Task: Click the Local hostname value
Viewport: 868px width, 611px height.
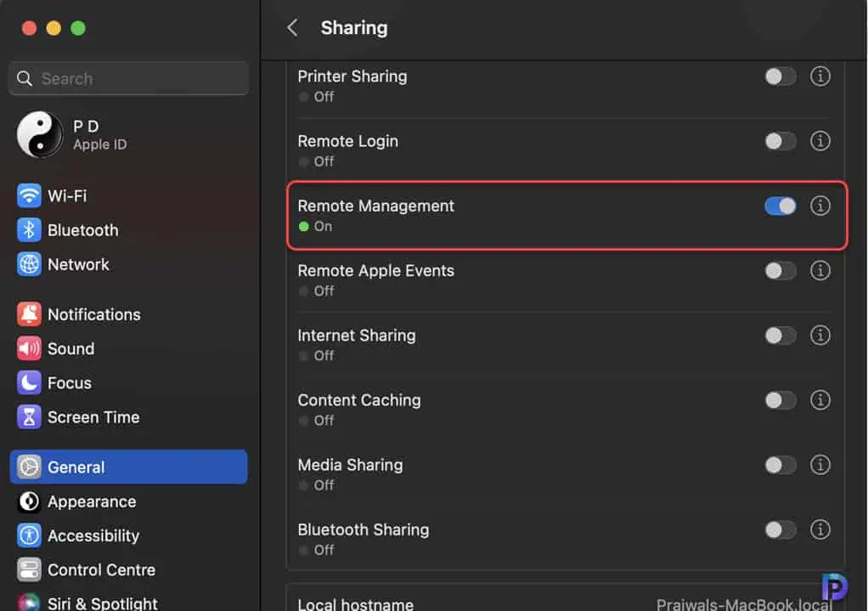Action: (744, 604)
